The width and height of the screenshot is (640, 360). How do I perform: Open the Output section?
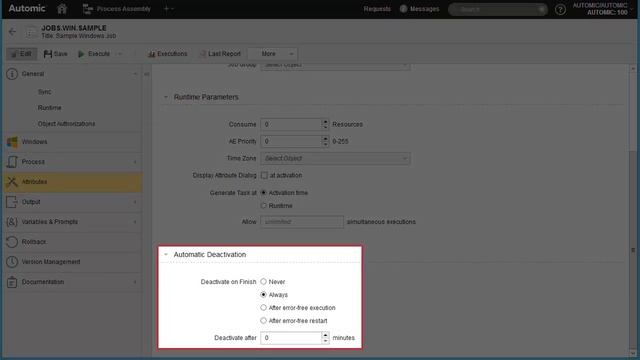coord(73,202)
